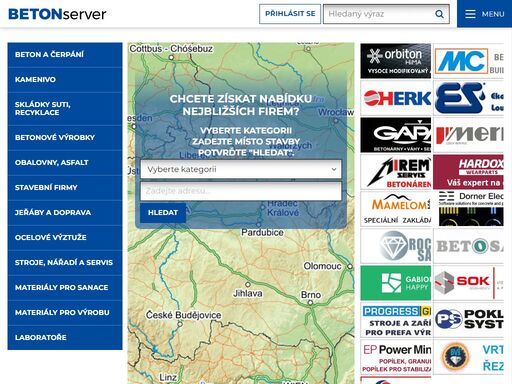This screenshot has width=512, height=384.
Task: Select JEŘÁBY A DOPRAVA menu item
Action: (x=65, y=213)
